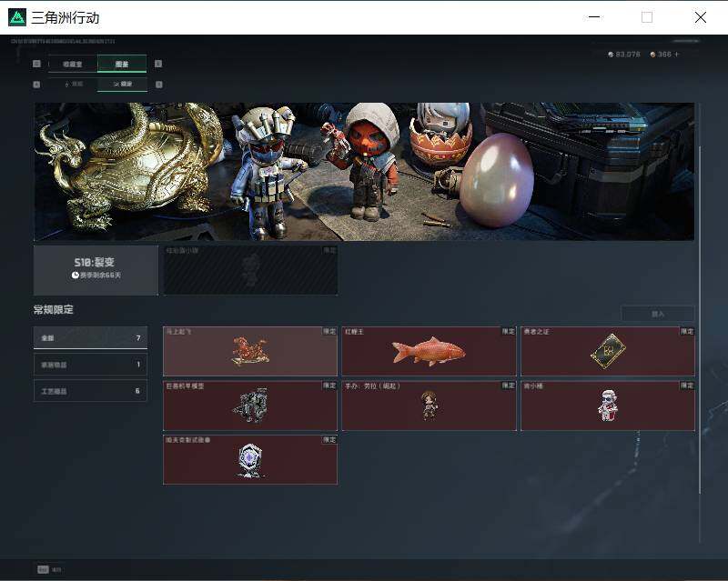This screenshot has height=581, width=728.
Task: Open the 马上起飞 red horse item card
Action: 250,351
